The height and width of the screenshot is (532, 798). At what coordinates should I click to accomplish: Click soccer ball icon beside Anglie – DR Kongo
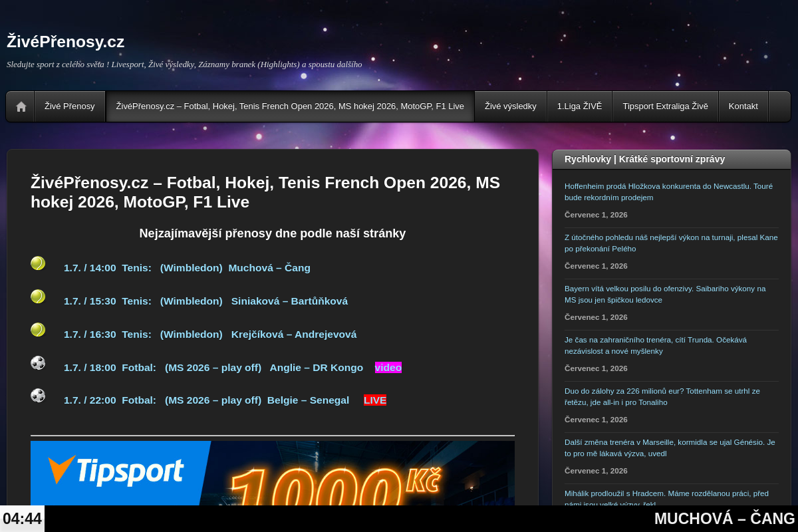(38, 363)
